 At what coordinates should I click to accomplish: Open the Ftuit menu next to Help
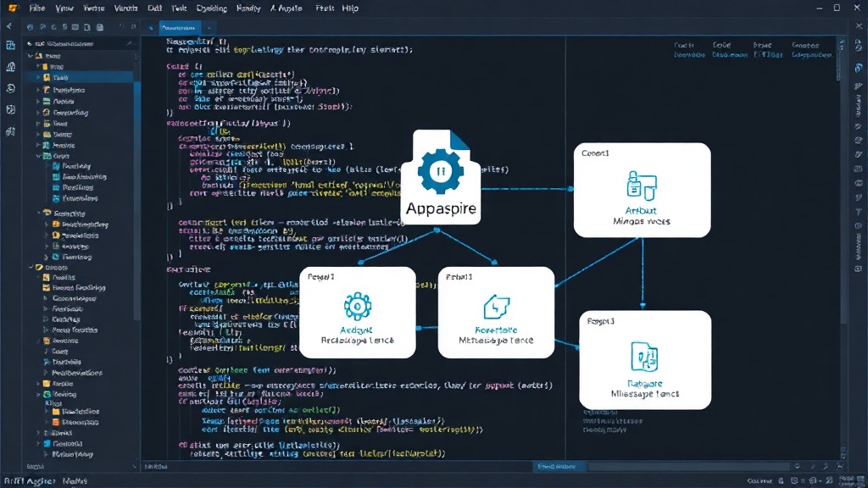[325, 8]
